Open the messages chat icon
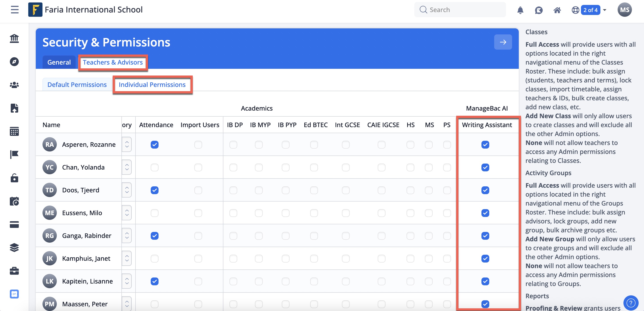Screen dimensions: 644x311 click(538, 10)
